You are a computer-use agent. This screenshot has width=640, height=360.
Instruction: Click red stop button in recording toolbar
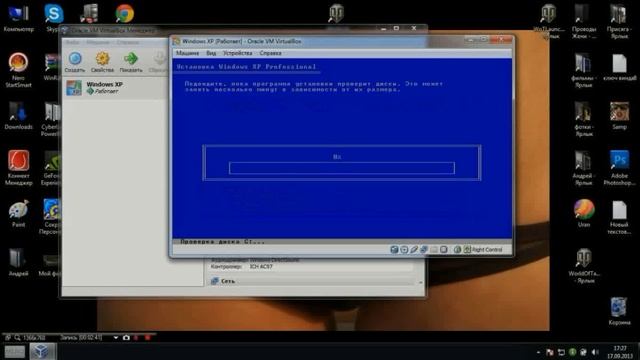pos(147,338)
